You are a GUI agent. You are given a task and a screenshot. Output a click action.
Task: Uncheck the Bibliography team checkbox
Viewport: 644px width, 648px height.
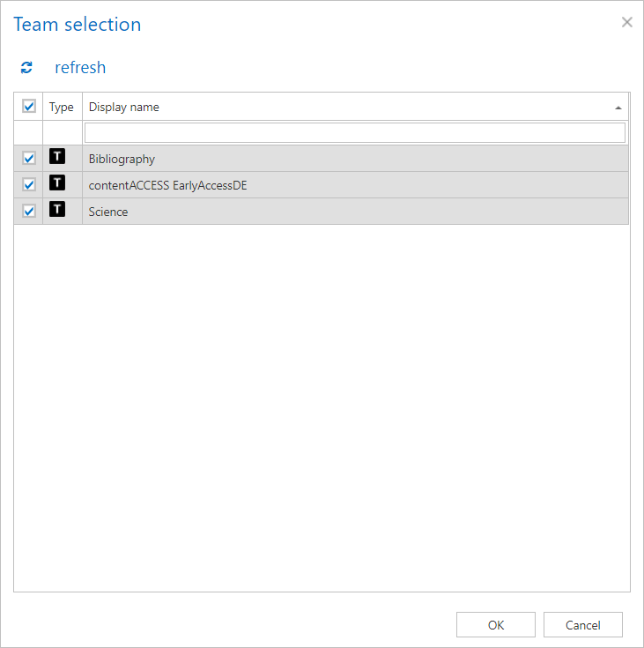pos(29,159)
